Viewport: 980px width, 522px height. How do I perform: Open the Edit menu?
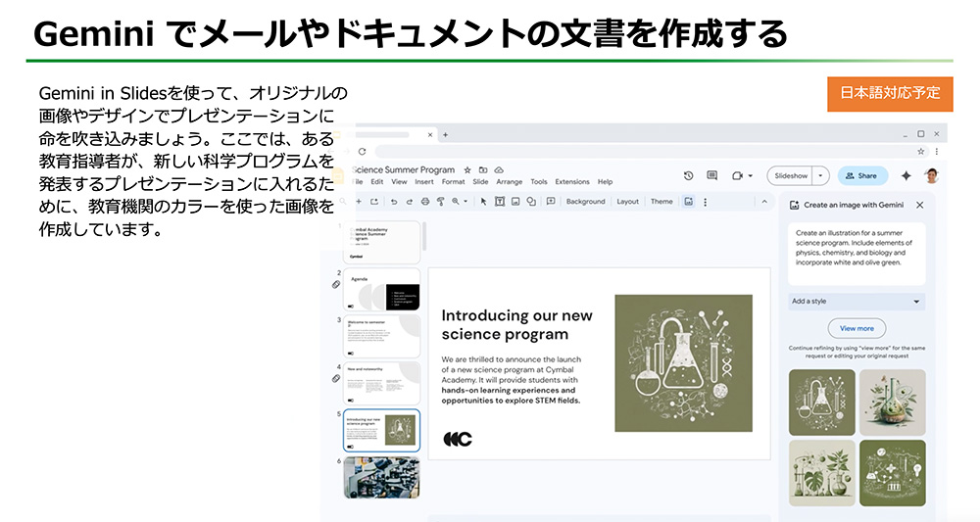point(377,182)
